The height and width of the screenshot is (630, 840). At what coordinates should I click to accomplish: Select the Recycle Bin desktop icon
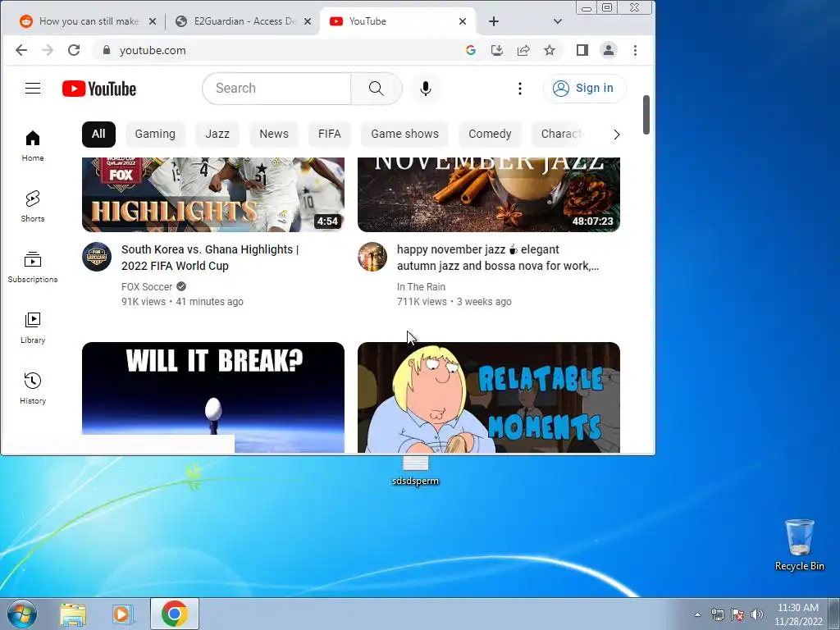point(799,545)
